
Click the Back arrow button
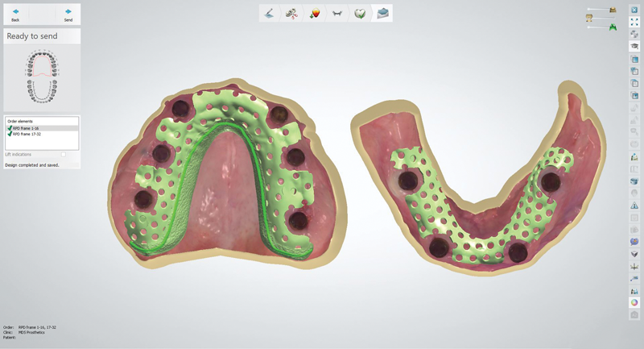click(15, 14)
